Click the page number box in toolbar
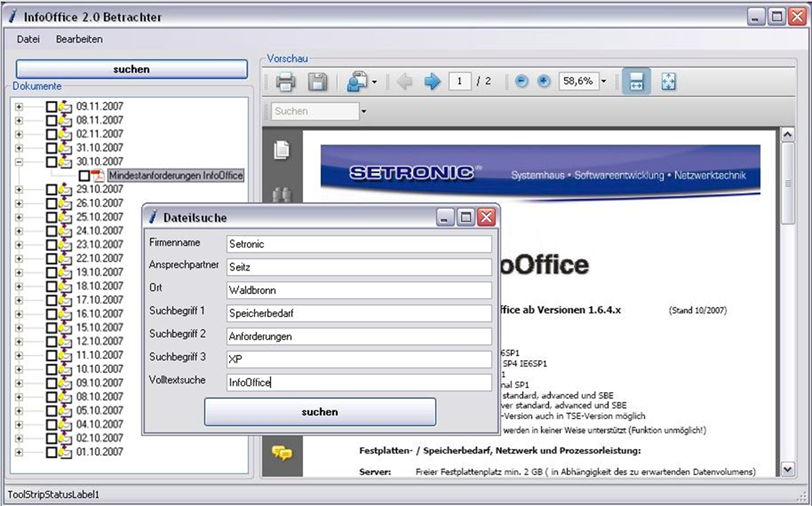Image resolution: width=812 pixels, height=506 pixels. pos(460,81)
